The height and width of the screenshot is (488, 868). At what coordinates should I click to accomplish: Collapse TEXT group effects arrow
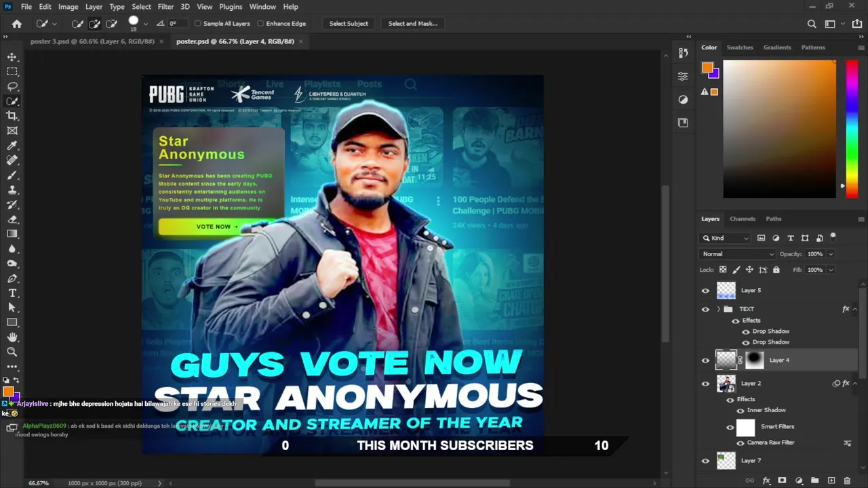pyautogui.click(x=855, y=309)
